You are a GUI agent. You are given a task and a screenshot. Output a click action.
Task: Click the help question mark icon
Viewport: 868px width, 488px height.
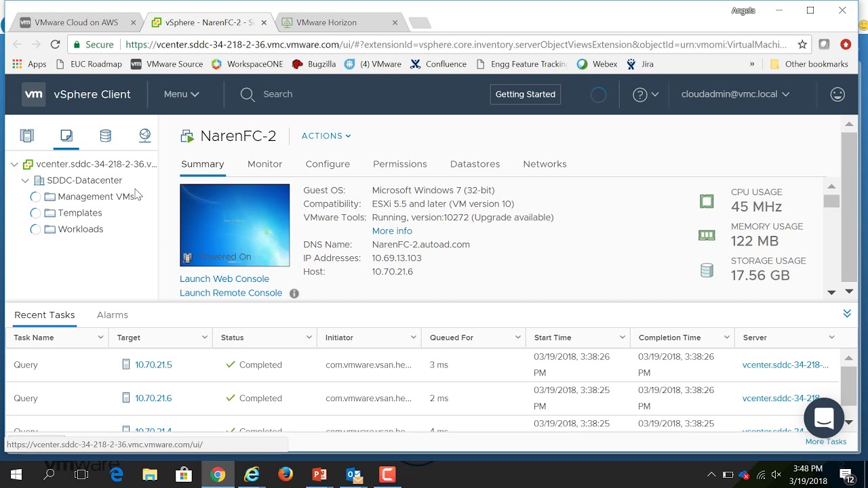click(x=639, y=95)
